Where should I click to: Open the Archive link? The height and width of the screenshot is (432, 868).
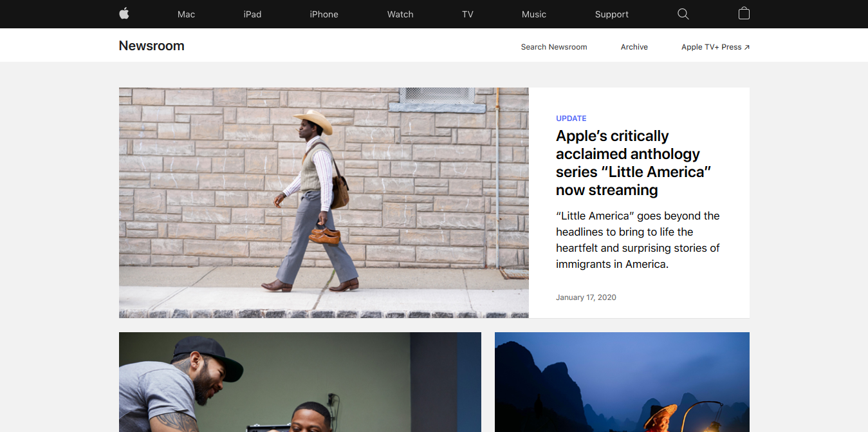(x=634, y=47)
